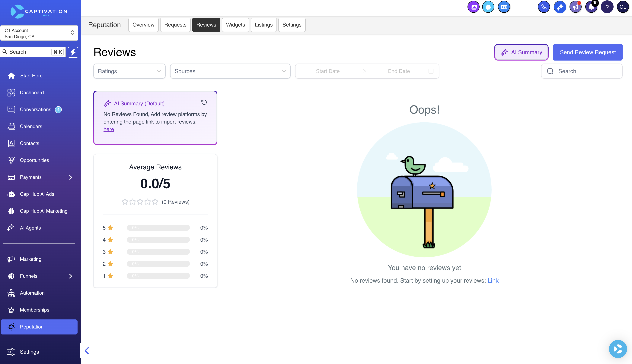632x364 pixels.
Task: Click the Send Review Request button
Action: [x=587, y=52]
